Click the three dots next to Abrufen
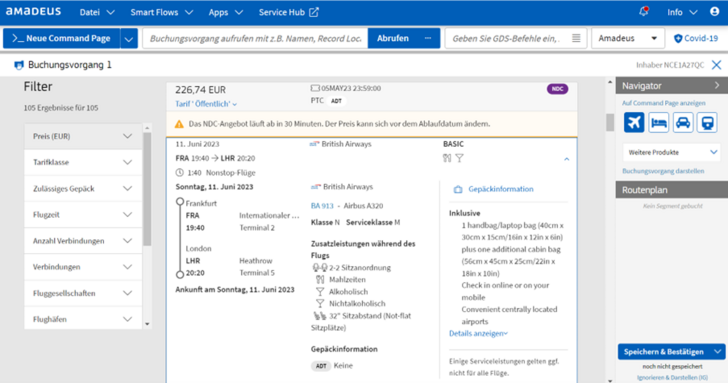728x383 pixels. (428, 38)
